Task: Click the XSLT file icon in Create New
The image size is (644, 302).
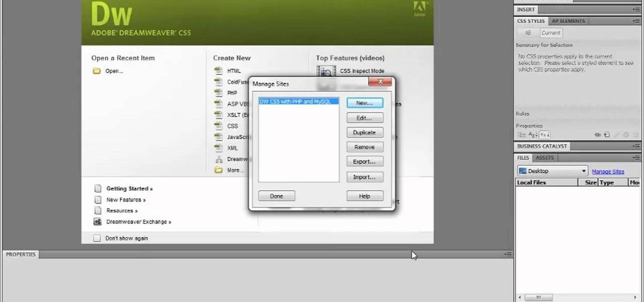Action: click(x=218, y=115)
